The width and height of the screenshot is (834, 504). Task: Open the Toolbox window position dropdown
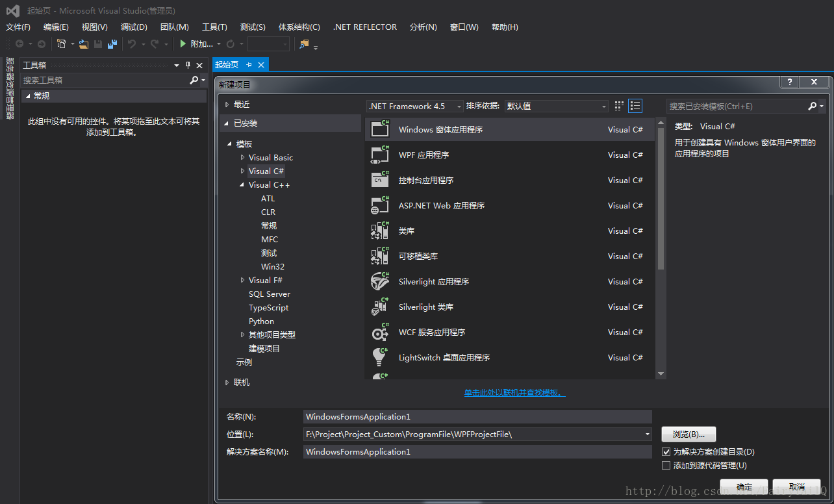coord(177,65)
